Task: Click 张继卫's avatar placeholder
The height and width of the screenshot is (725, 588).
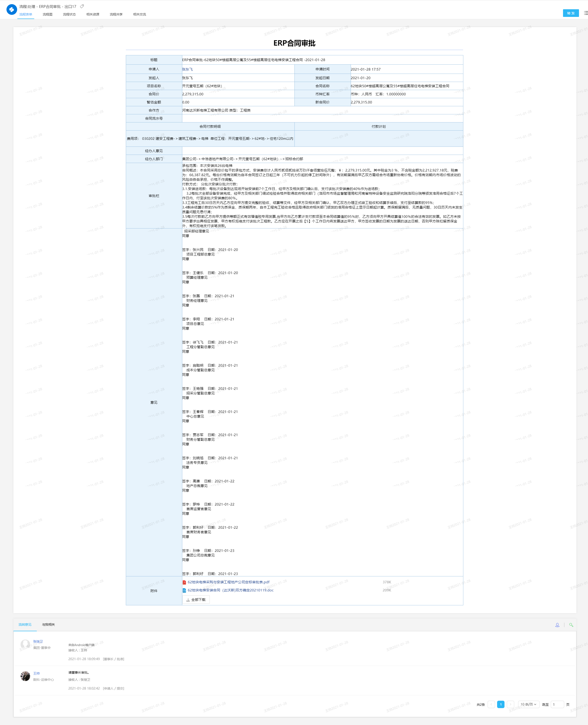Action: pyautogui.click(x=25, y=644)
